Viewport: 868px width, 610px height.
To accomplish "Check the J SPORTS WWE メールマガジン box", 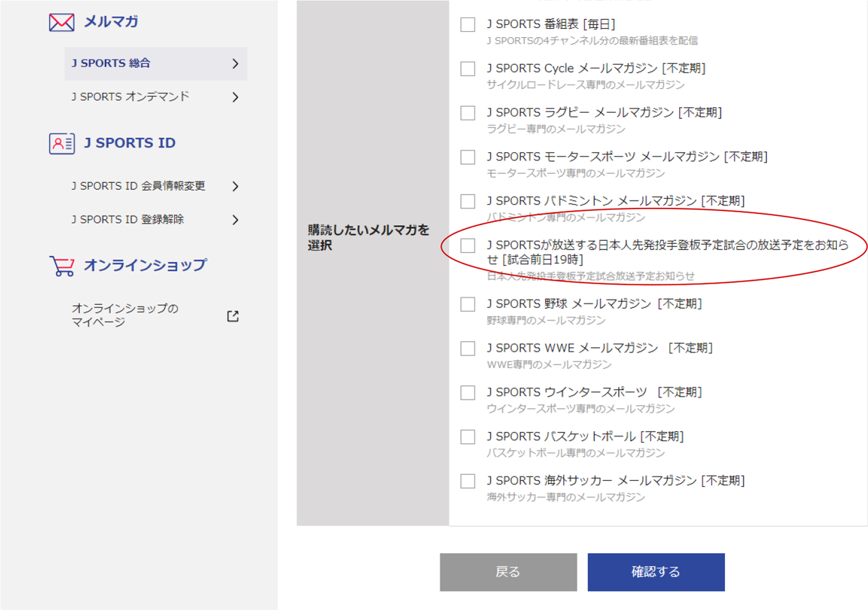I will pos(468,348).
